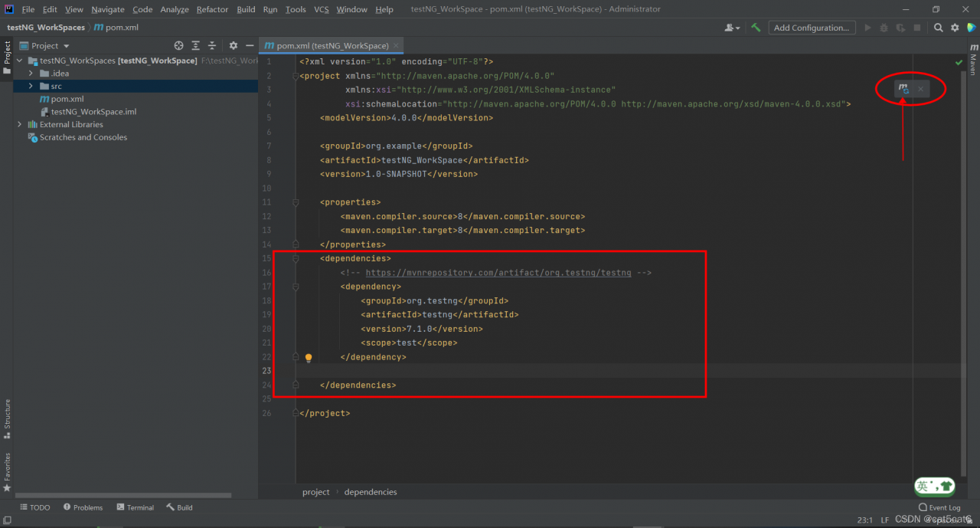Open the Event Log in the status bar
Screen dimensions: 980x528
click(x=939, y=507)
